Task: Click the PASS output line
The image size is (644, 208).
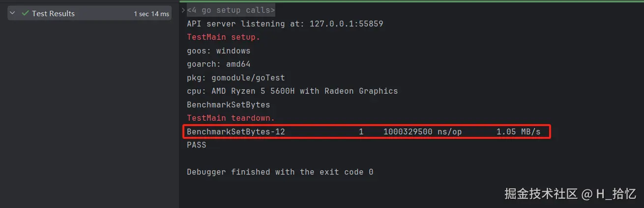Action: pos(196,145)
